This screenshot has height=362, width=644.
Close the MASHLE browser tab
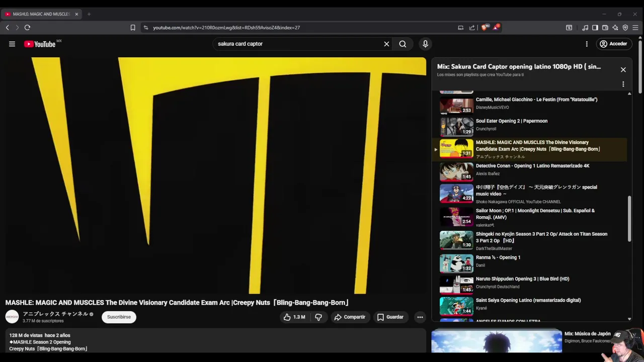pos(76,14)
